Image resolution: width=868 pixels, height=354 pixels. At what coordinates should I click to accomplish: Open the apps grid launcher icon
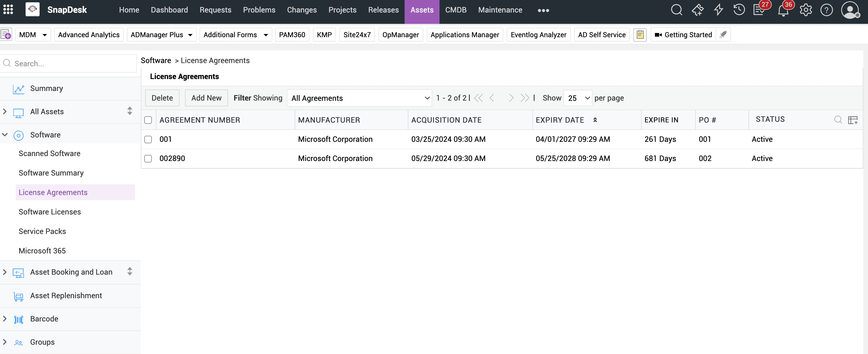pos(8,10)
